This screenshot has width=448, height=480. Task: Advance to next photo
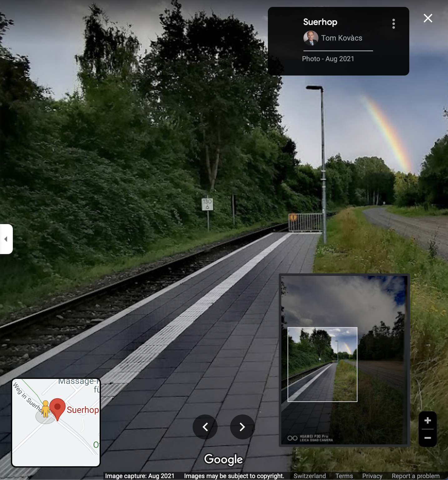click(x=242, y=427)
